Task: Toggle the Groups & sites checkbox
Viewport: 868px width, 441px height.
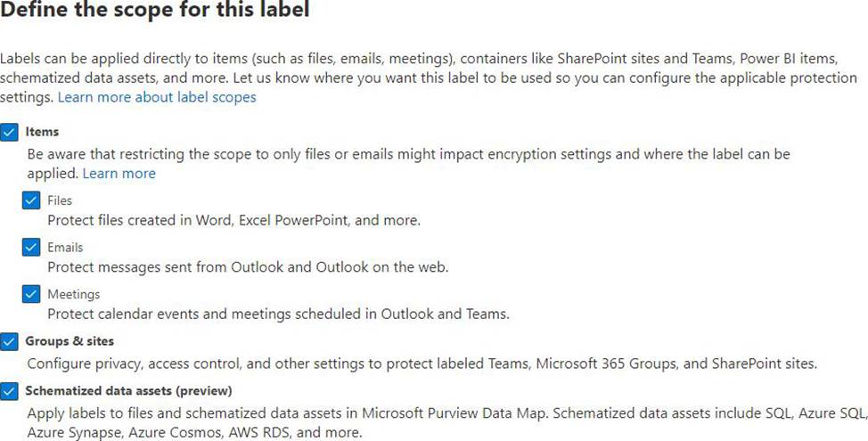Action: [x=9, y=341]
